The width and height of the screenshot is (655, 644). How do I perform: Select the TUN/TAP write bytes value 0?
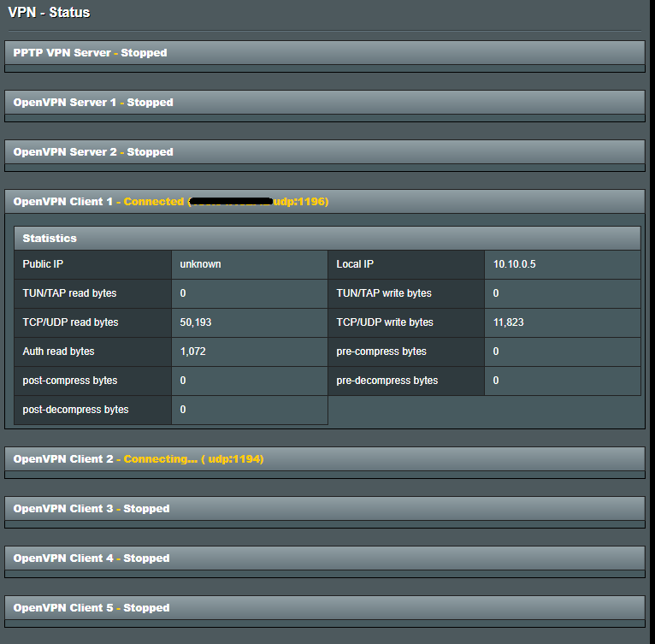(496, 293)
